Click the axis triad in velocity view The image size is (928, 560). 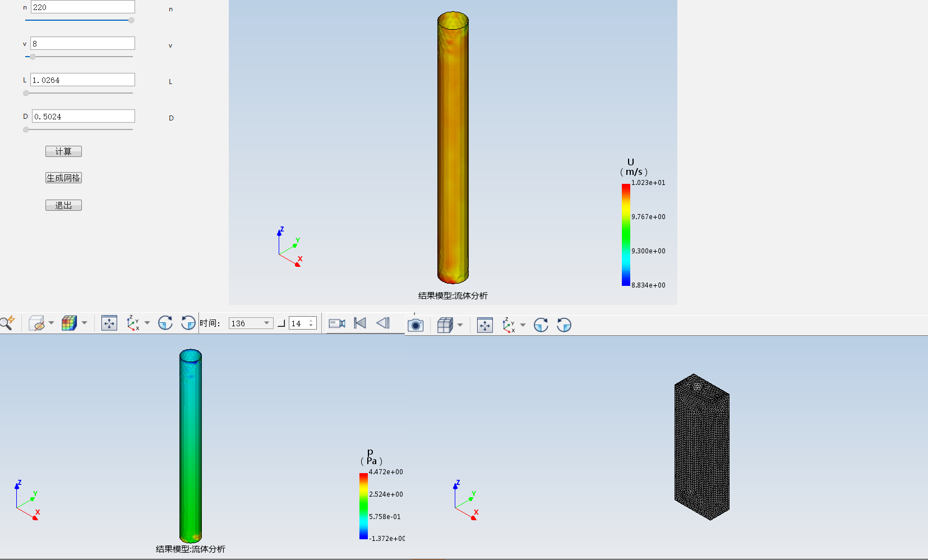(x=290, y=247)
